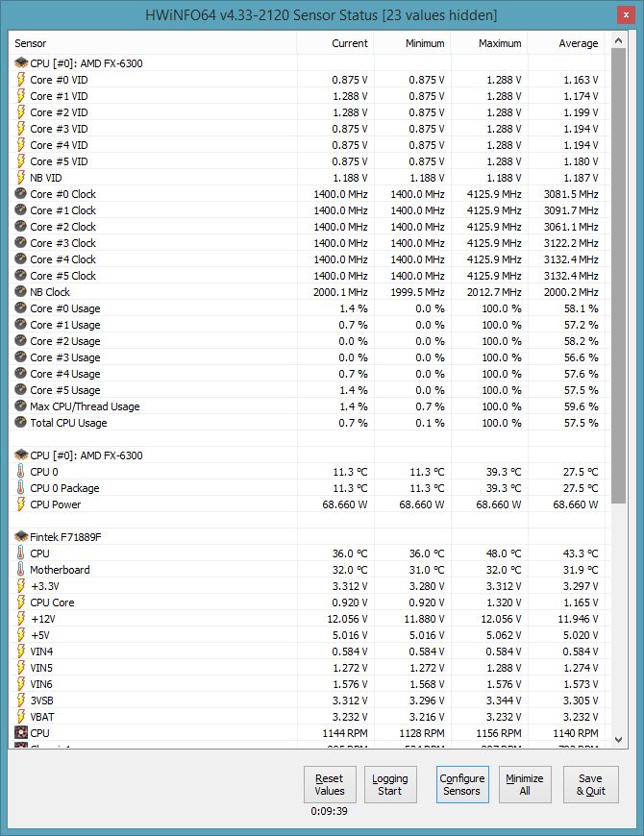Viewport: 644px width, 836px height.
Task: Click the NB Clock maximum value 2012.7 MHz
Action: pyautogui.click(x=494, y=292)
